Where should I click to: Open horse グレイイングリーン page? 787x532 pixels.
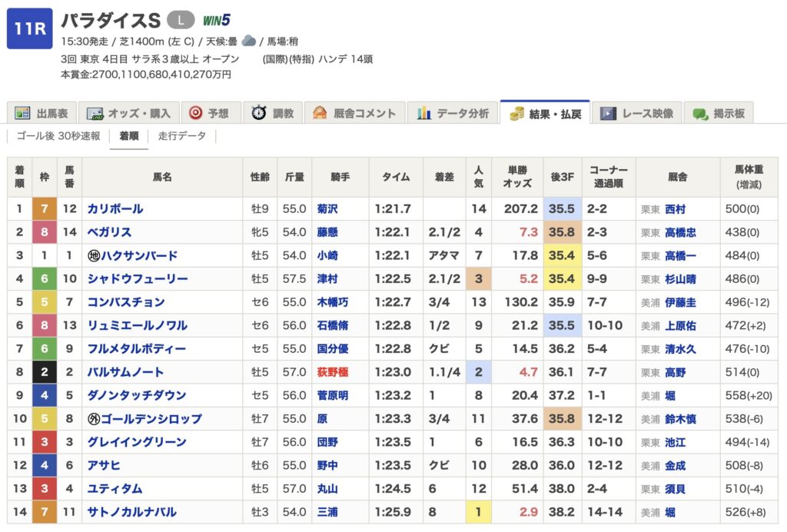[x=137, y=442]
